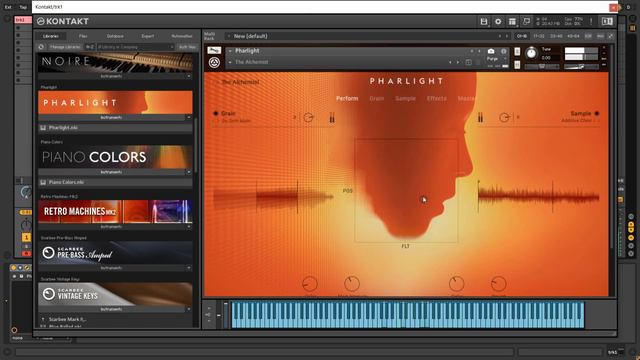Image resolution: width=640 pixels, height=360 pixels.
Task: Toggle A-Z library sorting
Action: click(x=90, y=47)
